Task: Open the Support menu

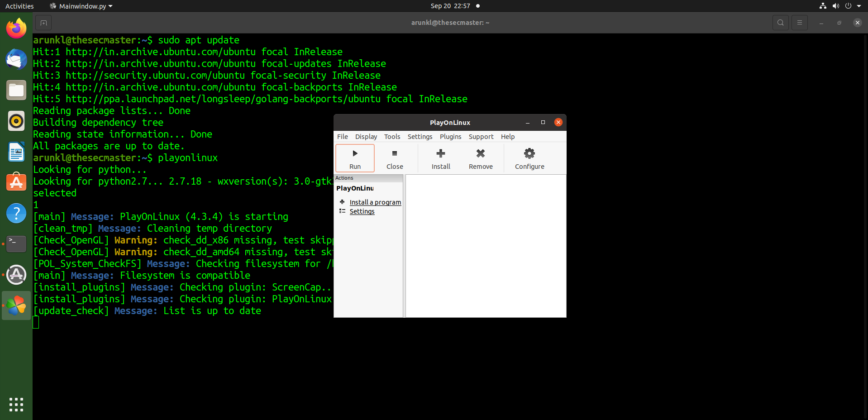Action: pyautogui.click(x=481, y=137)
